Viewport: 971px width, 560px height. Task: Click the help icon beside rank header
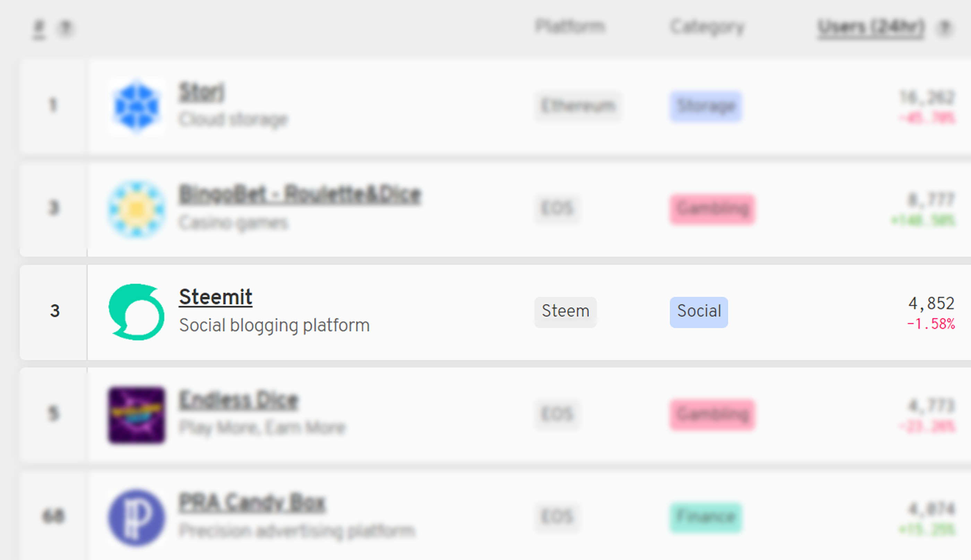[66, 28]
